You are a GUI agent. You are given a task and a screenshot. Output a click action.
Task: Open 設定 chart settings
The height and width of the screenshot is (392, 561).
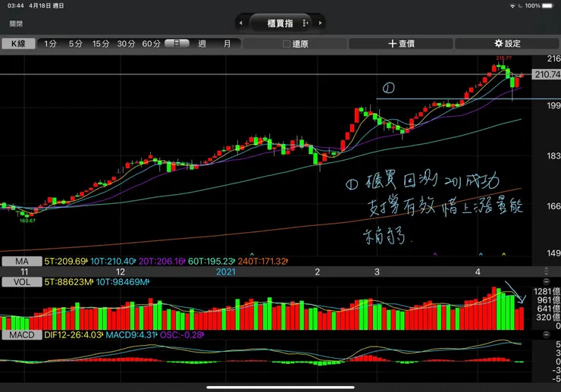coord(507,44)
